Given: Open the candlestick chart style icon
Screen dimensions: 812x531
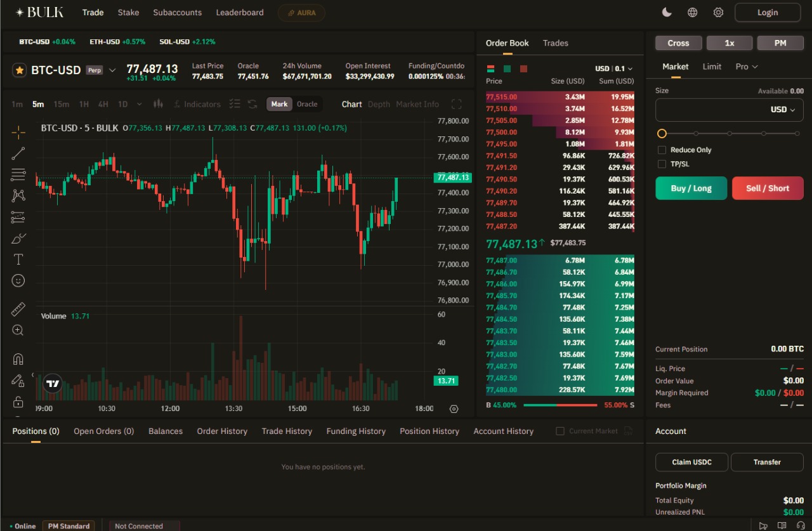Looking at the screenshot, I should [x=159, y=104].
